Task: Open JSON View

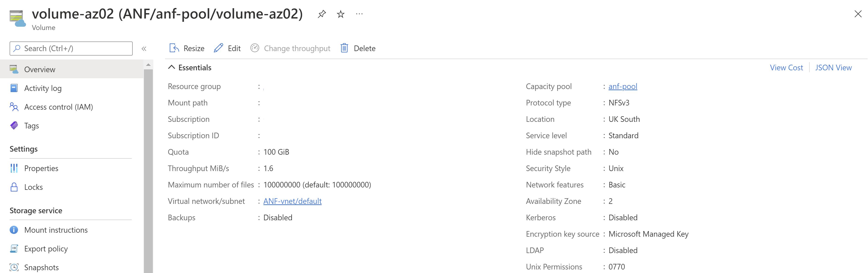Action: [833, 68]
